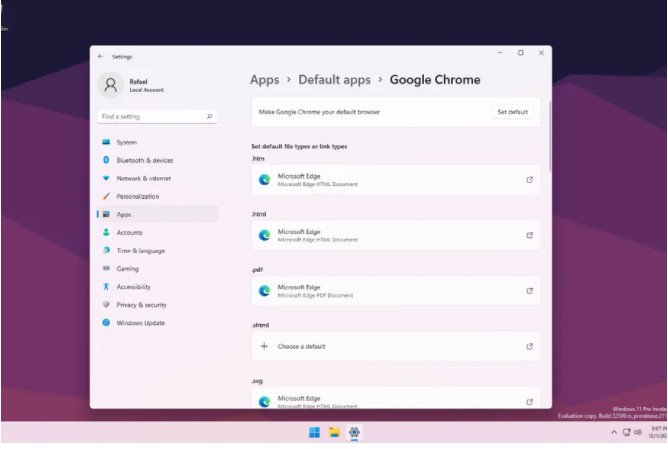Open Personalization category
668x449 pixels.
157,196
